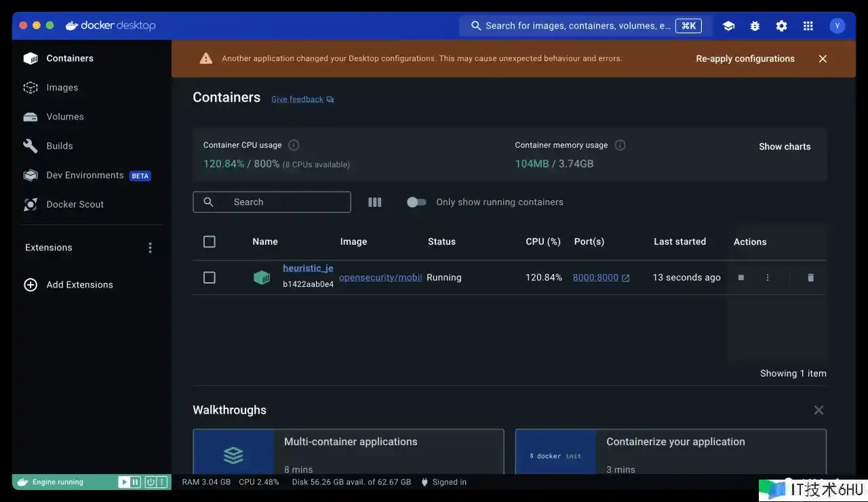Open the Builds section

coord(92,146)
